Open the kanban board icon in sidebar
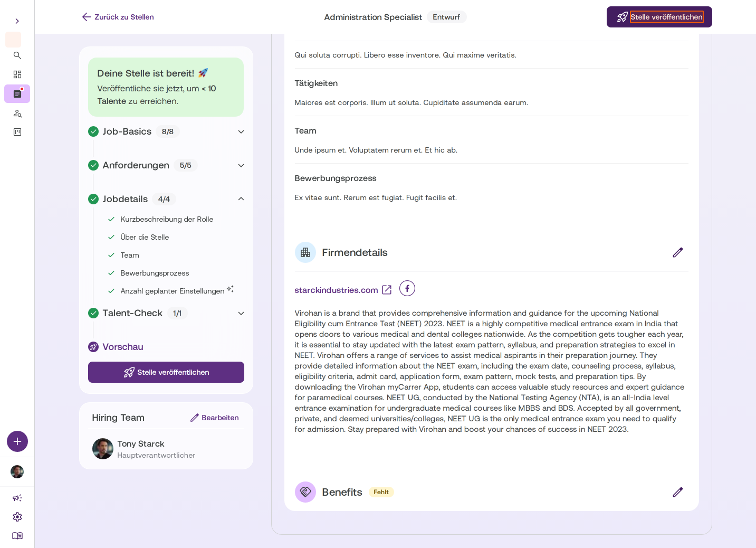The width and height of the screenshot is (756, 548). pyautogui.click(x=17, y=132)
